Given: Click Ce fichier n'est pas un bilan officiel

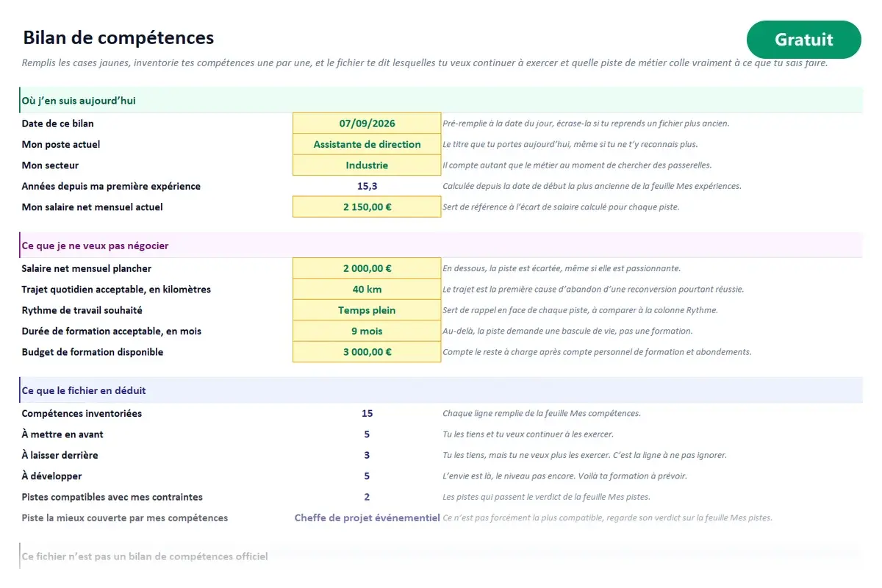Looking at the screenshot, I should 145,556.
